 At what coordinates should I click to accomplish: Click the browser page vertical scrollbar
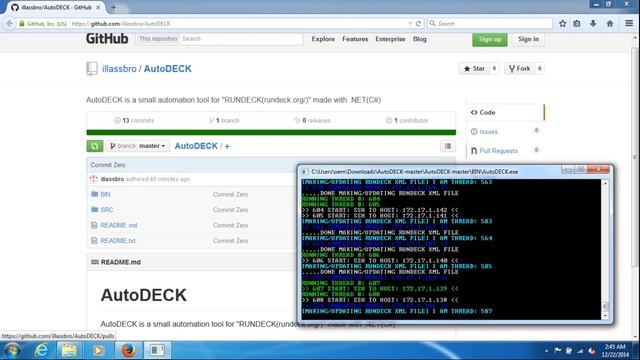[x=635, y=187]
